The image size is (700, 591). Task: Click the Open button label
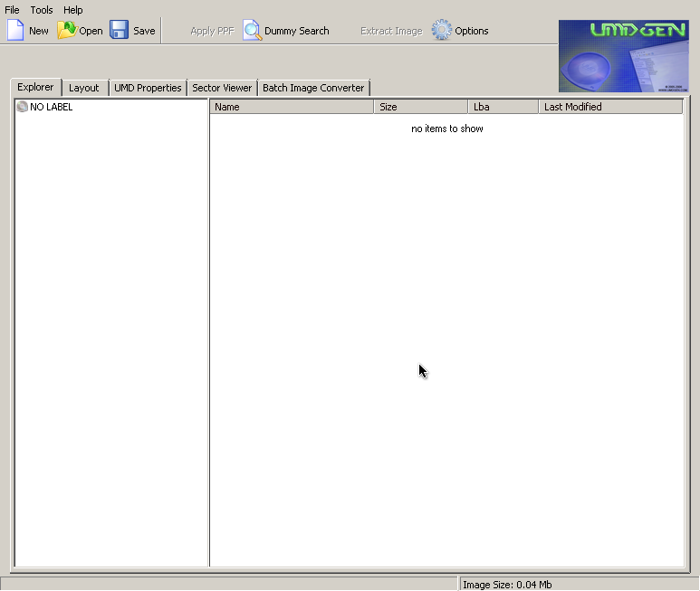point(91,31)
